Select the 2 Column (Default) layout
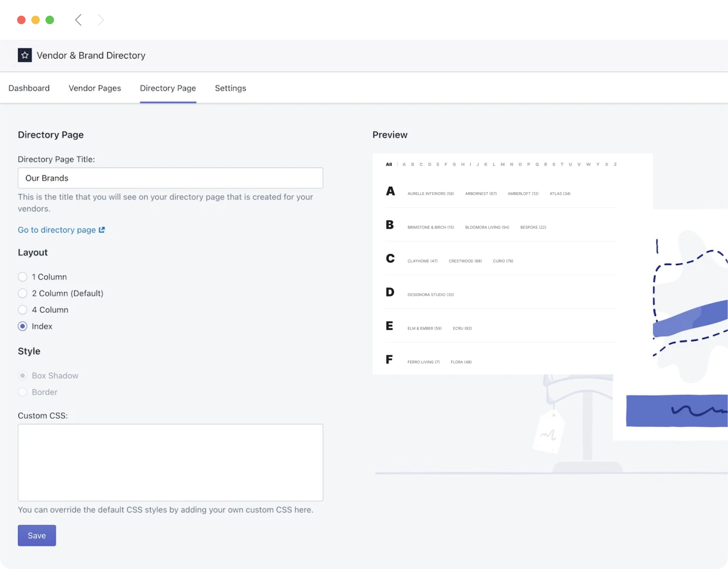Screen dimensions: 728x569 22,293
